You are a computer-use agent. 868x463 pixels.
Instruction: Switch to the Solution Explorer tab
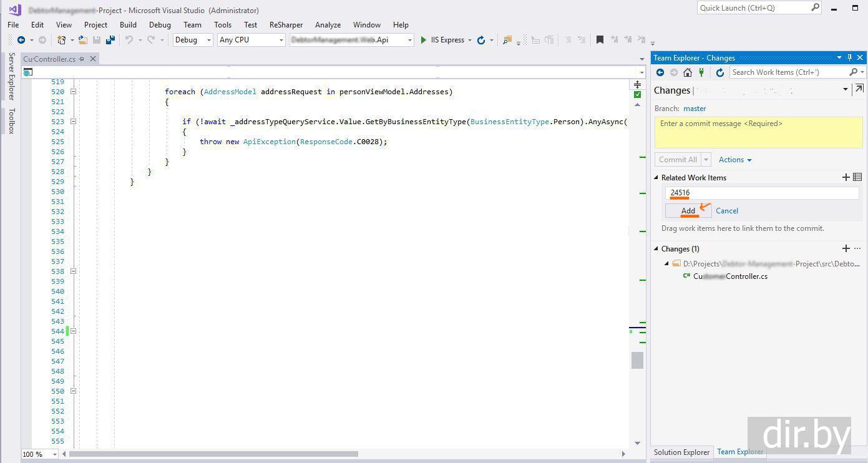click(681, 452)
